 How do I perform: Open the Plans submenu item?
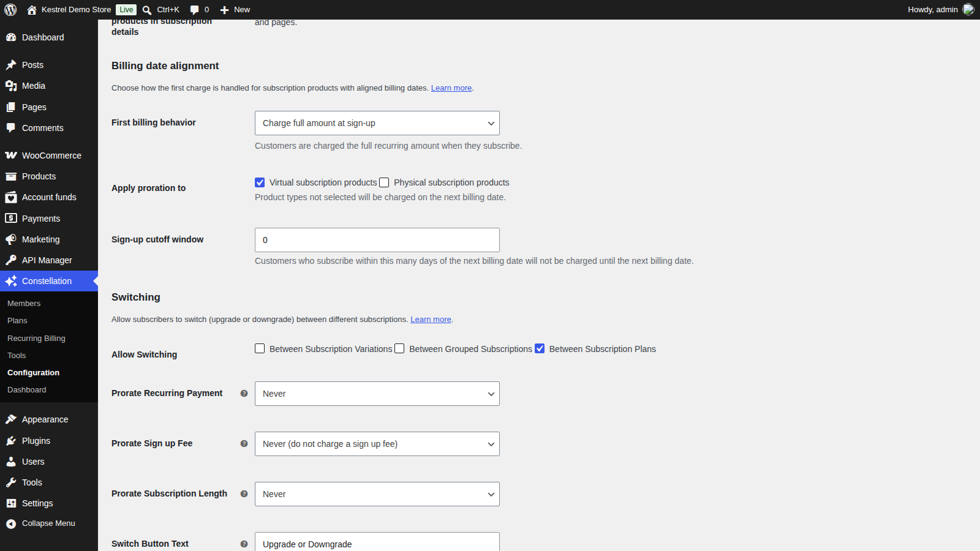17,321
